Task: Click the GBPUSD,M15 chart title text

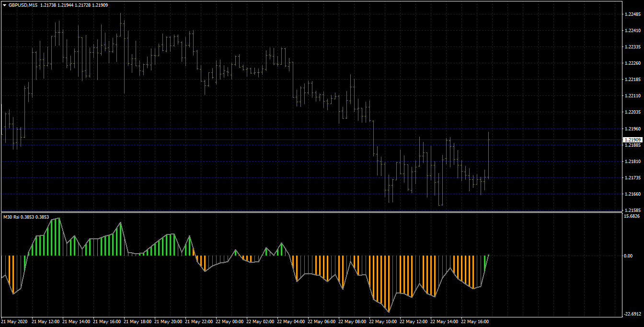Action: 23,4
